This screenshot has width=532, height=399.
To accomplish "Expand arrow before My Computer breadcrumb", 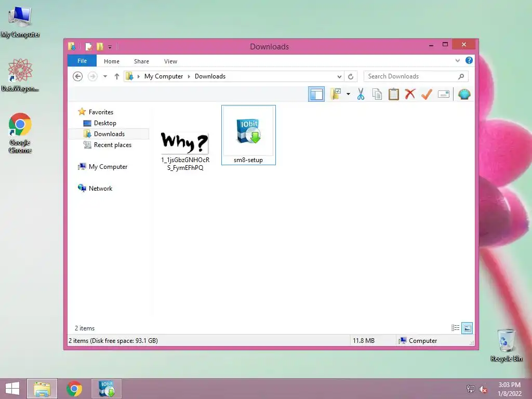I will tap(138, 76).
